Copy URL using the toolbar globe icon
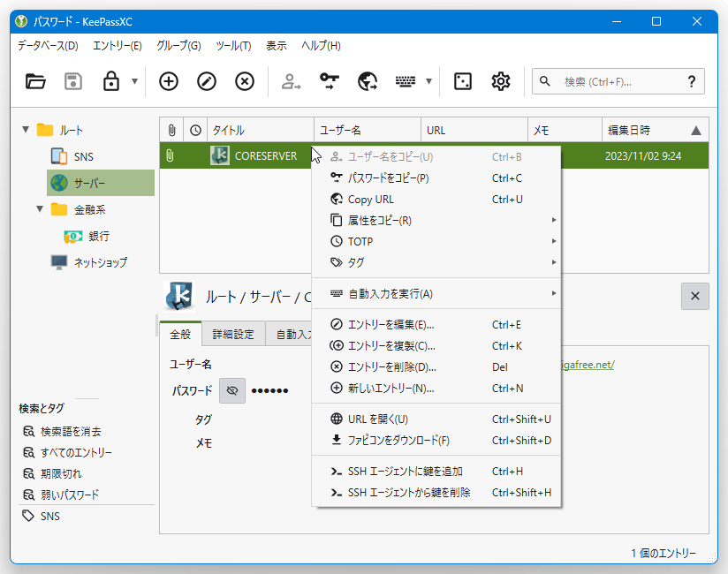728x574 pixels. coord(368,81)
